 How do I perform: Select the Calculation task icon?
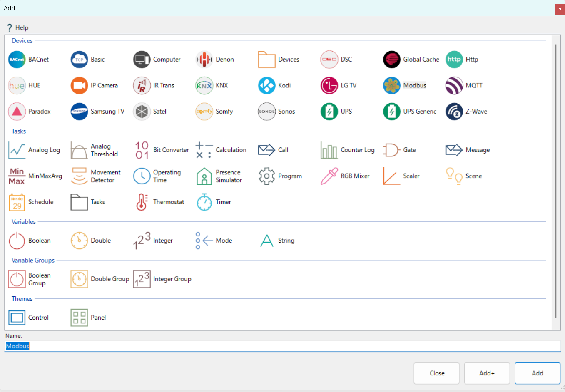(x=204, y=150)
